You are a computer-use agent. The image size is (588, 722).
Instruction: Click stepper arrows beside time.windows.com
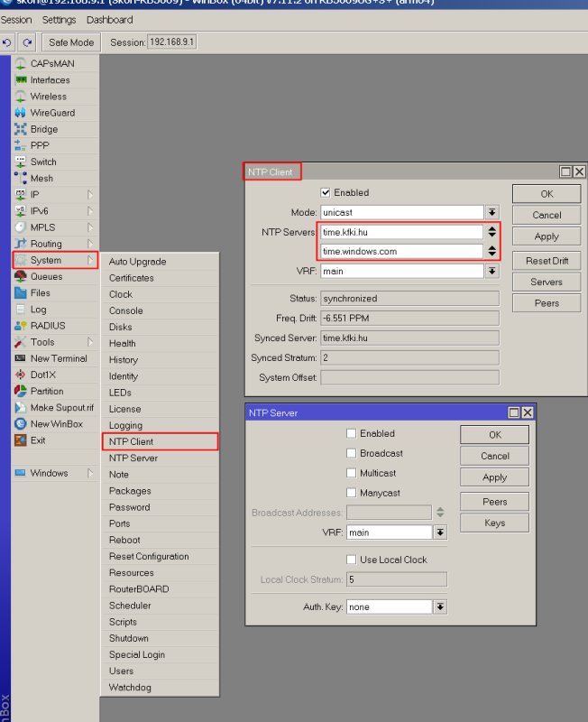492,251
